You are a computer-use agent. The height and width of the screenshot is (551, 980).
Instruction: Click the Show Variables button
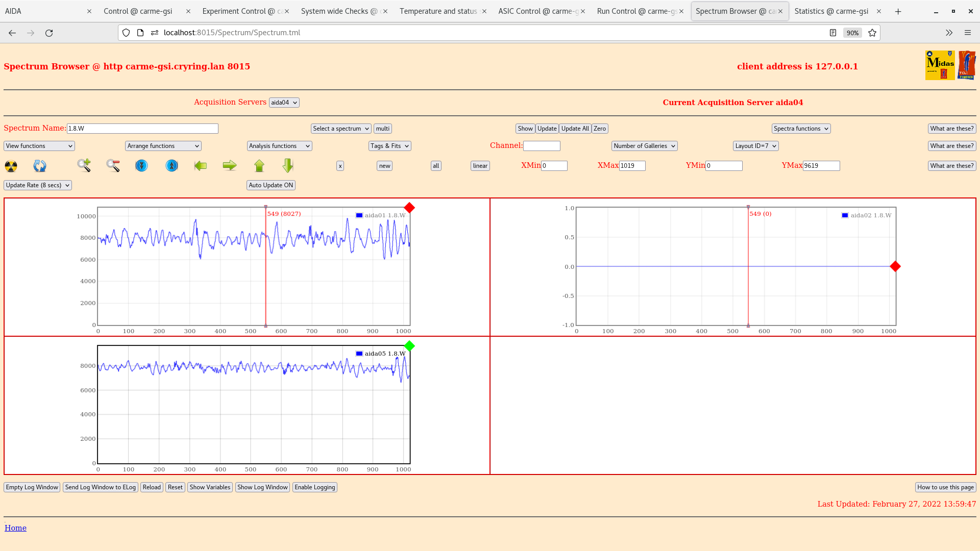210,487
